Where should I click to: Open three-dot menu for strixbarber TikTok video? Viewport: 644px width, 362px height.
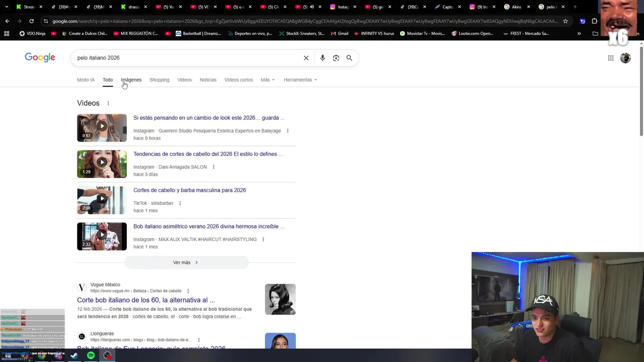(x=180, y=203)
